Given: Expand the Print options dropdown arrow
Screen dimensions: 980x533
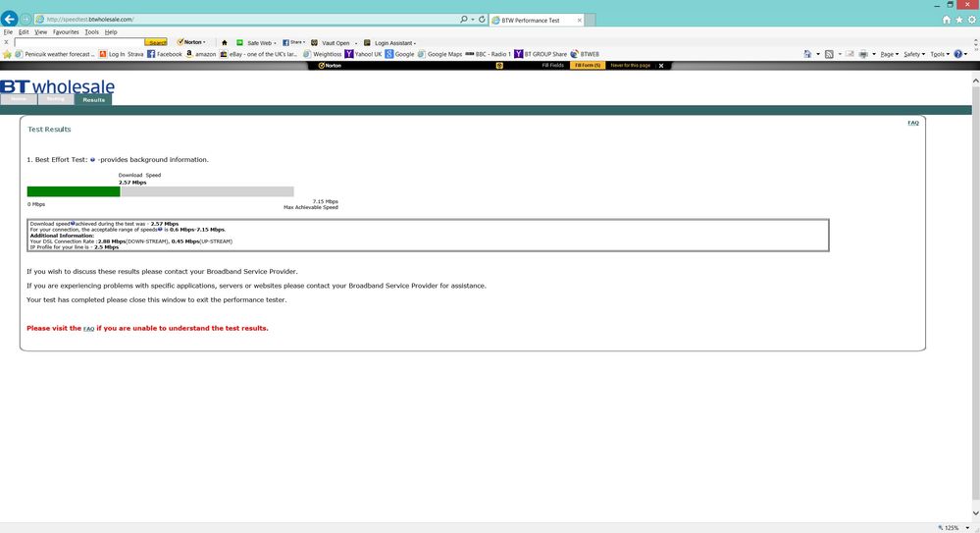Looking at the screenshot, I should pos(874,54).
